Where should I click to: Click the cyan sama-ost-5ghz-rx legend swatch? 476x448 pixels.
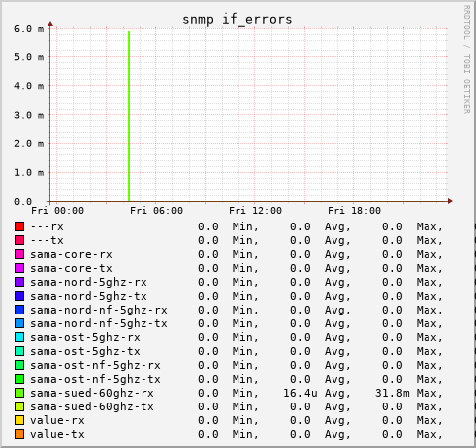coord(19,337)
